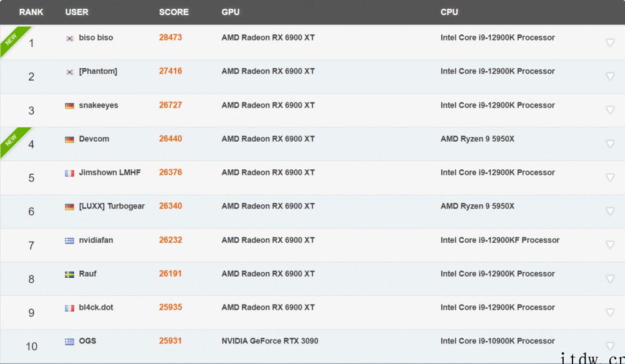This screenshot has width=625, height=364.
Task: Open user biso biso
Action: point(96,37)
